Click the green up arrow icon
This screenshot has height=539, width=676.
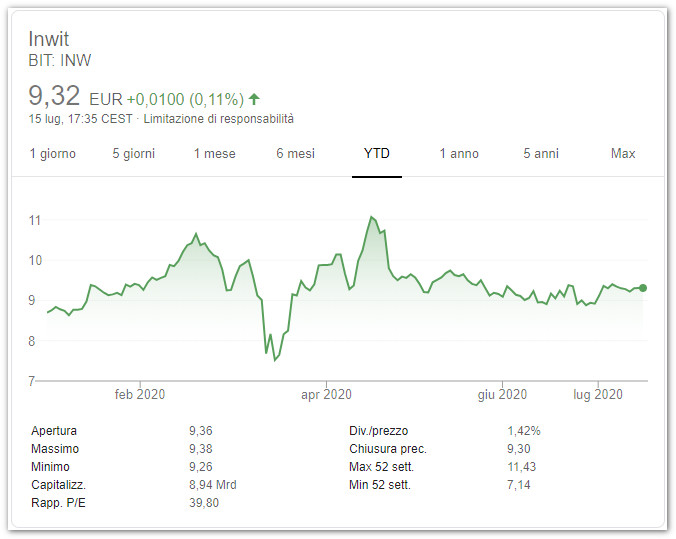(254, 99)
